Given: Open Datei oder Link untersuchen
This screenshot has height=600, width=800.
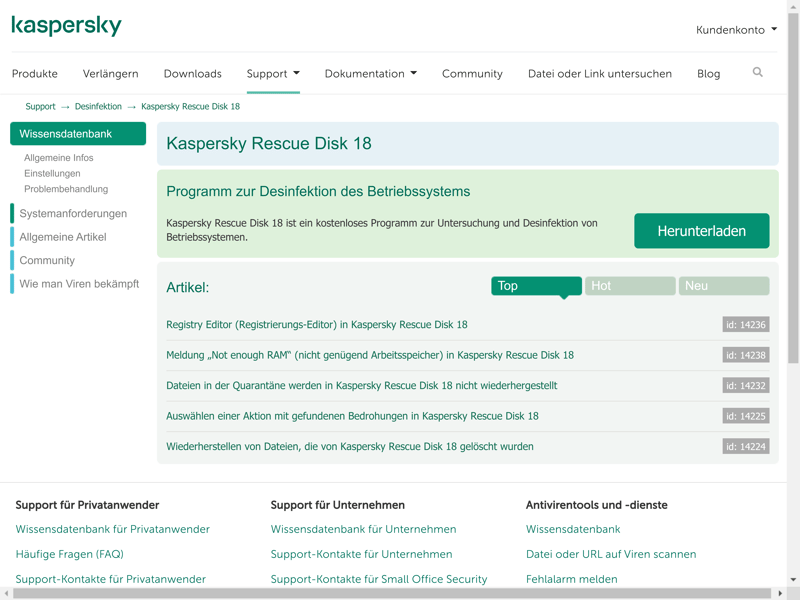Looking at the screenshot, I should pyautogui.click(x=600, y=73).
